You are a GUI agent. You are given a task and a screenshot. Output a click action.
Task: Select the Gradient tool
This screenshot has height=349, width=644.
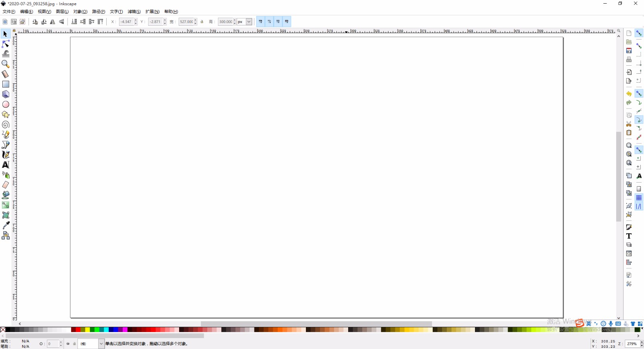point(6,205)
